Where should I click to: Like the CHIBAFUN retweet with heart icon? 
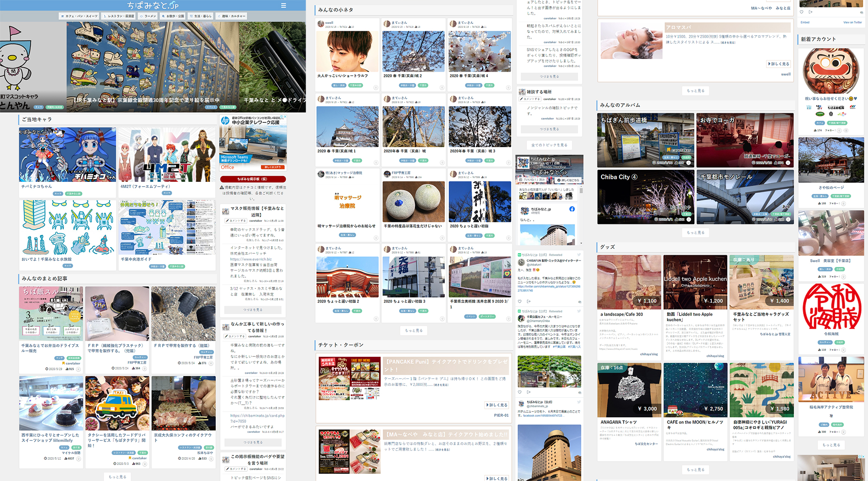[520, 301]
